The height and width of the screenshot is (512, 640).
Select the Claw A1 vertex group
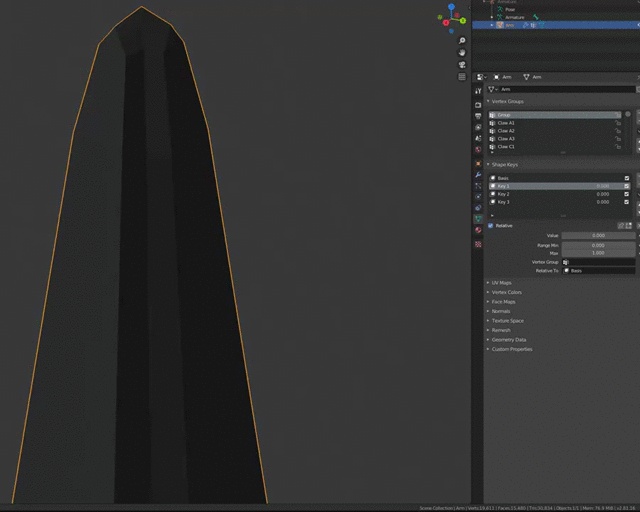pos(555,123)
